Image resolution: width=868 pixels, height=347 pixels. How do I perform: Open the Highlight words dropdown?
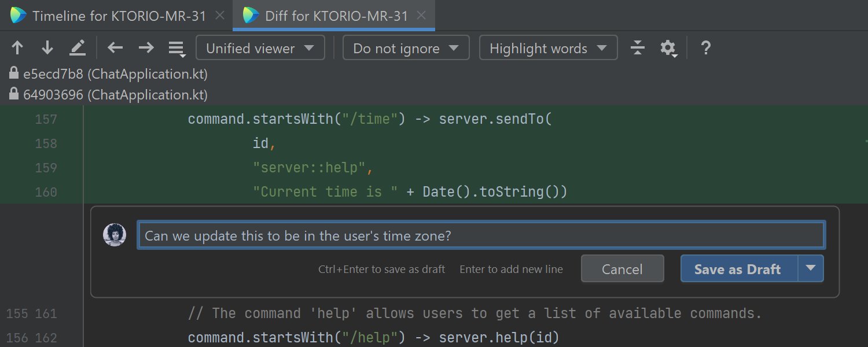(x=547, y=48)
